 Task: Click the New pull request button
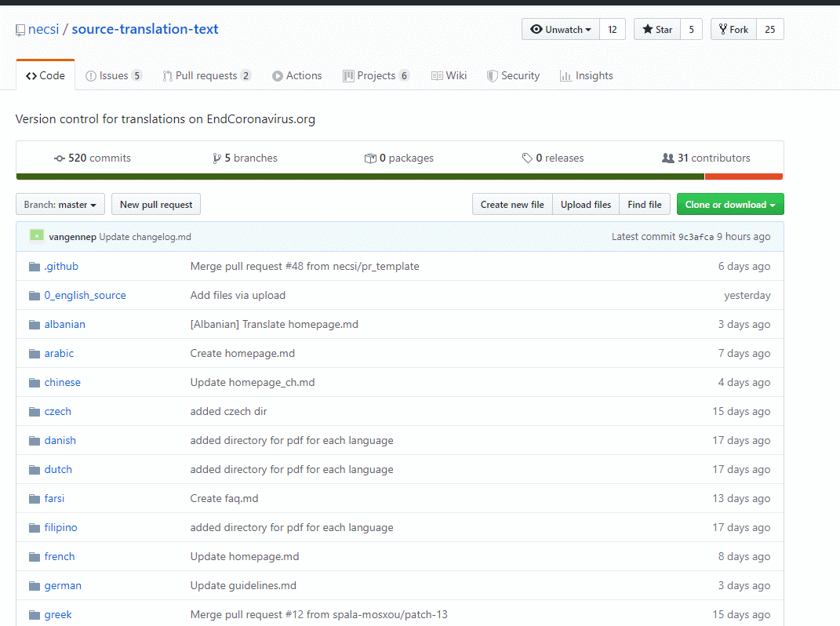(156, 204)
